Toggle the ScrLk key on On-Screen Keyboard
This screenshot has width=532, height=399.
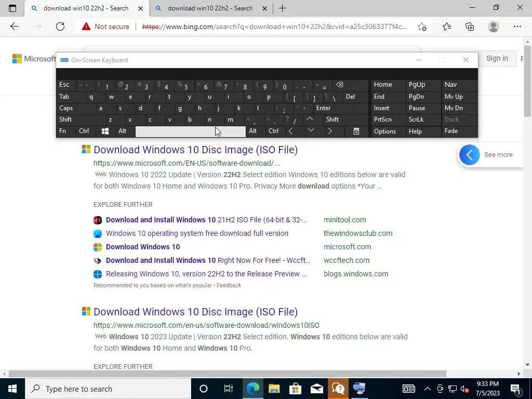(x=423, y=119)
